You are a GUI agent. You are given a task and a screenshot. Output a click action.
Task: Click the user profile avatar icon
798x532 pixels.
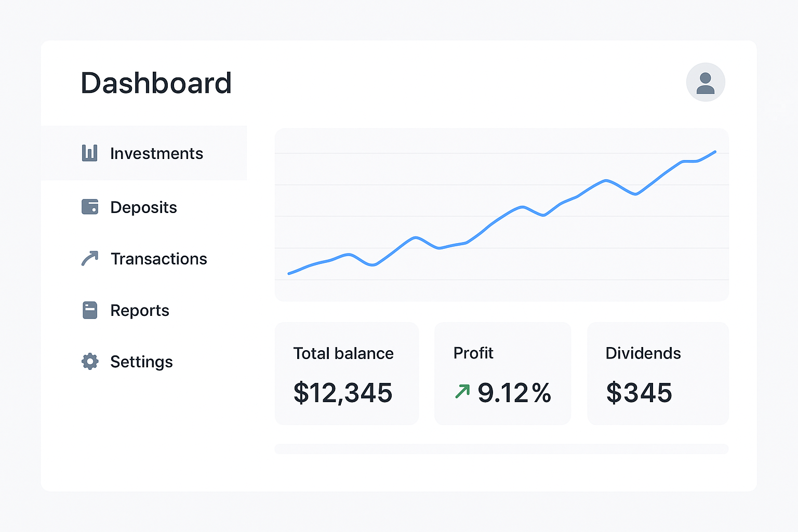(706, 82)
